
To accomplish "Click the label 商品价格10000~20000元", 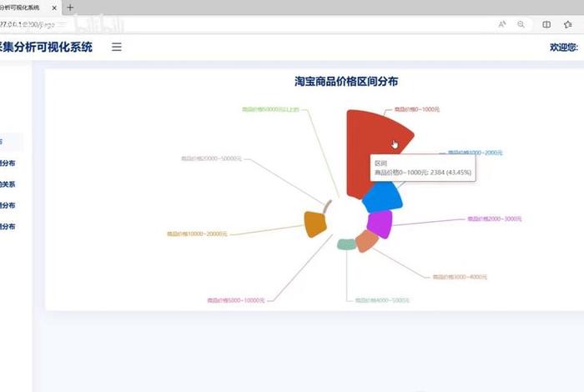I will pos(197,234).
